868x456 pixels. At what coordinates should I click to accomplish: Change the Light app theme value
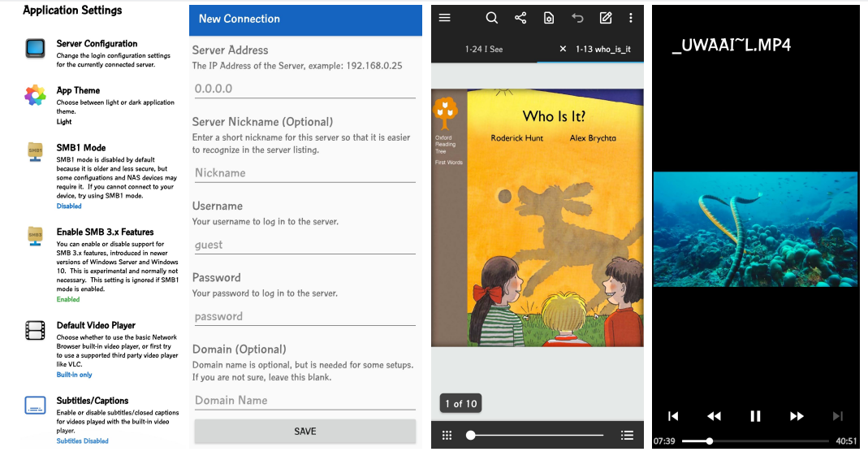click(63, 121)
